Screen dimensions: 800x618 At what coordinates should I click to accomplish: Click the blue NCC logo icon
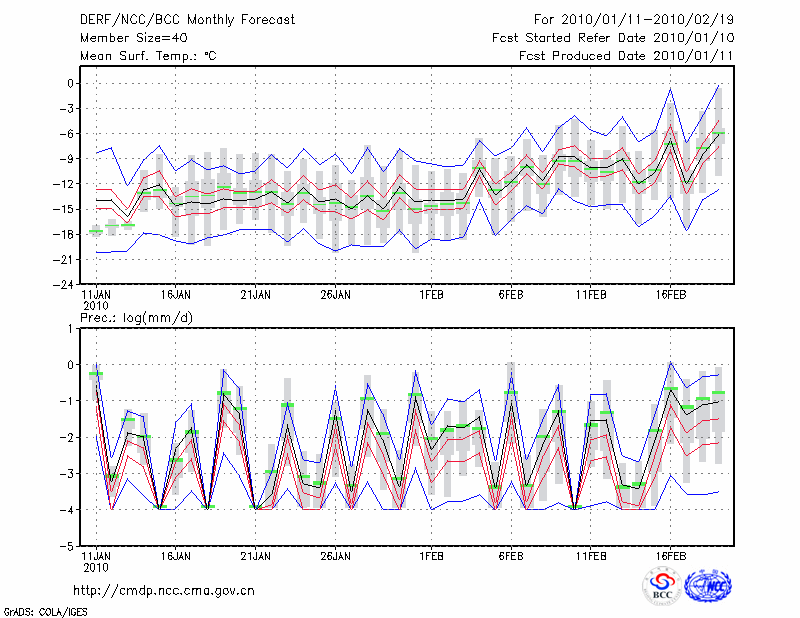706,586
